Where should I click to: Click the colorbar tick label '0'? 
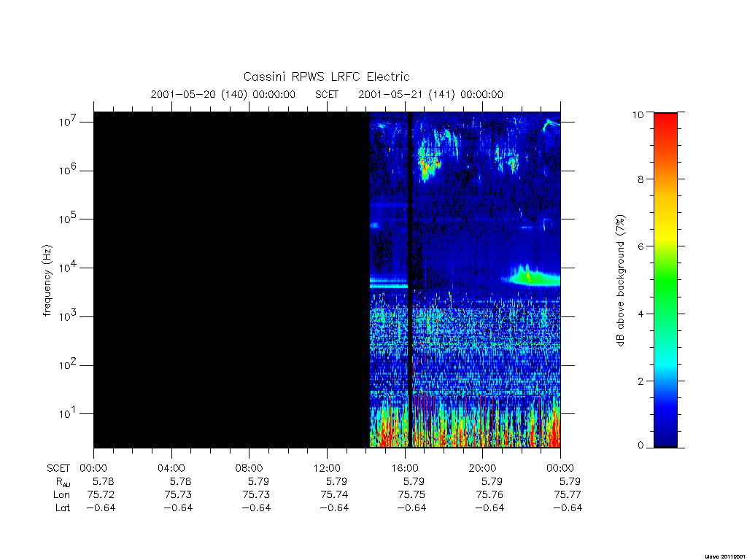640,446
